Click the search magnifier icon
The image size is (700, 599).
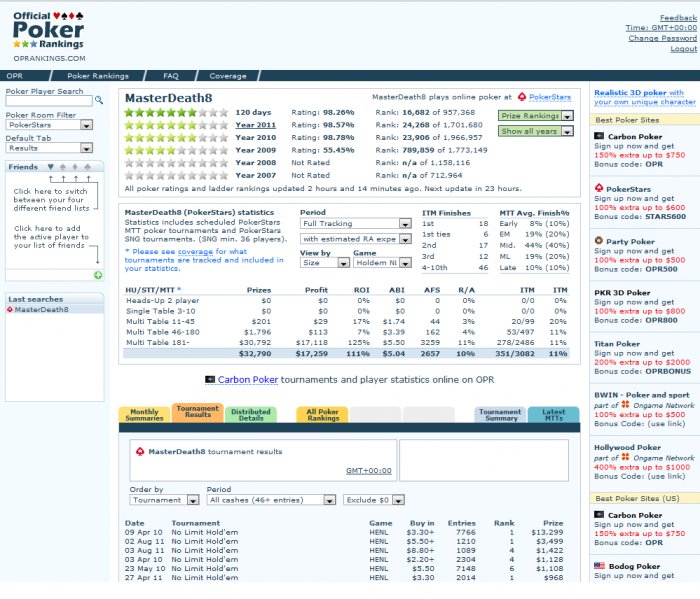pos(99,100)
